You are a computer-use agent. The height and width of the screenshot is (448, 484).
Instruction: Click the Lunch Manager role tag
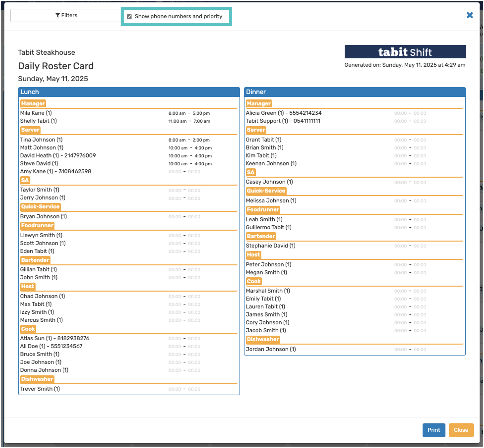click(33, 104)
